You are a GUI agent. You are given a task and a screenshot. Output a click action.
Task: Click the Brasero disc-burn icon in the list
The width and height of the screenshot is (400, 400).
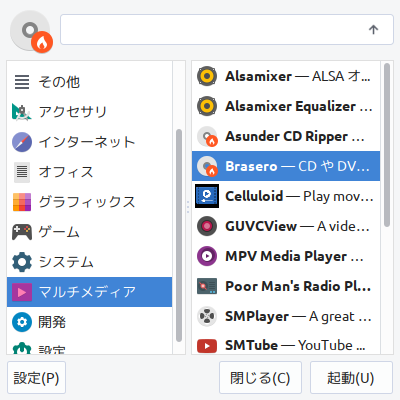pyautogui.click(x=207, y=166)
